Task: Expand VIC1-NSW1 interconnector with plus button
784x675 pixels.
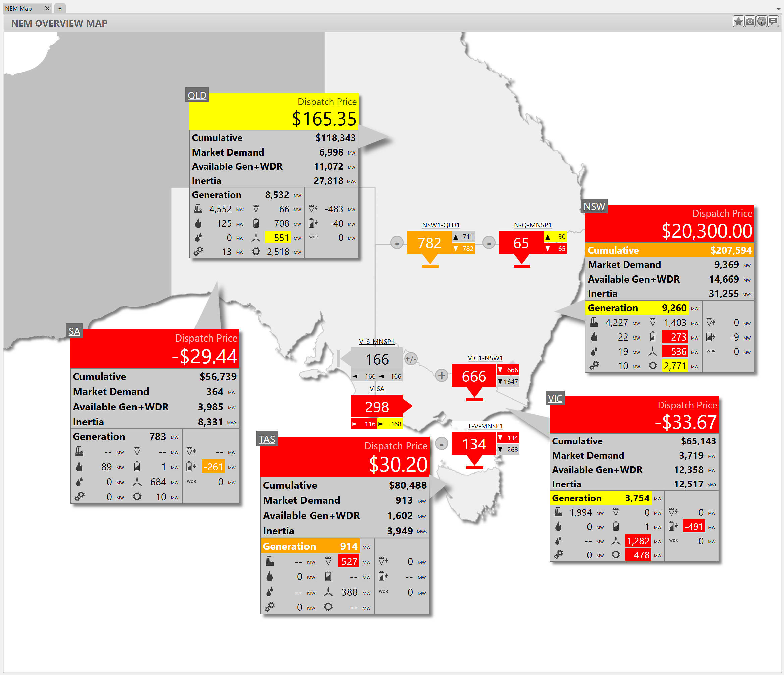Action: coord(441,375)
